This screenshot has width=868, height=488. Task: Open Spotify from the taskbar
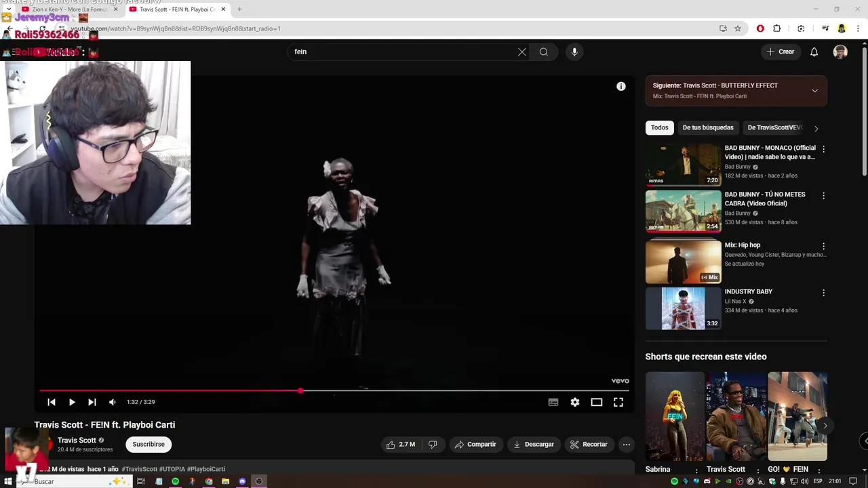176,481
